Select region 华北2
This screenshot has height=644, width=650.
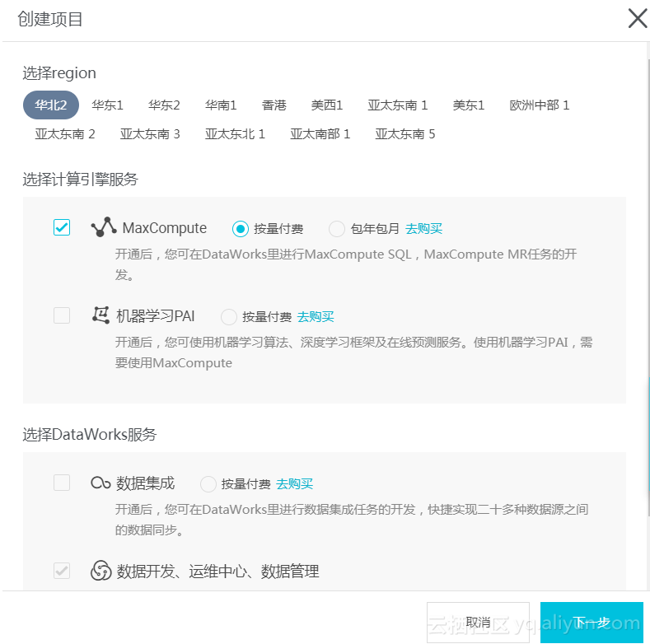(51, 105)
